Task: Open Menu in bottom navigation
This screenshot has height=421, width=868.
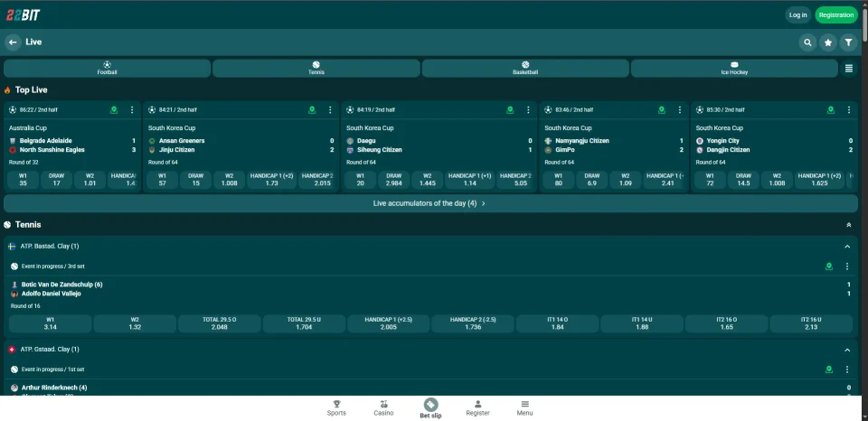Action: (524, 408)
